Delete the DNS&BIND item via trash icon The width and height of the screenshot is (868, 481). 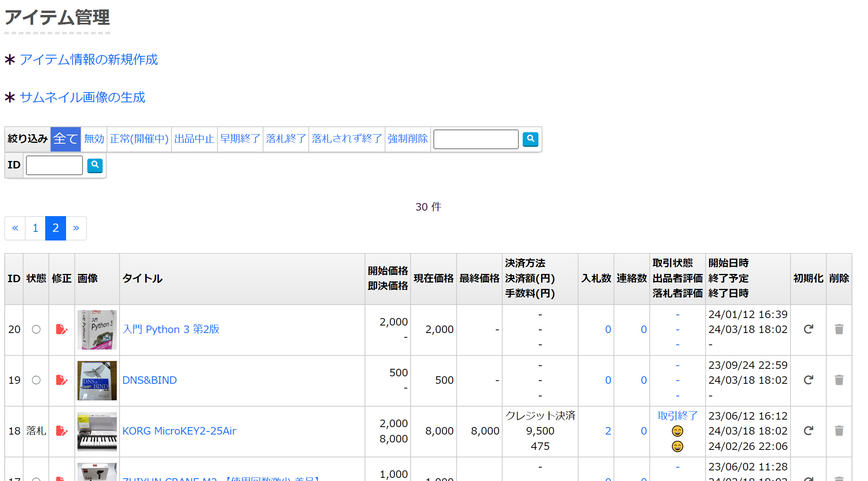(x=839, y=380)
